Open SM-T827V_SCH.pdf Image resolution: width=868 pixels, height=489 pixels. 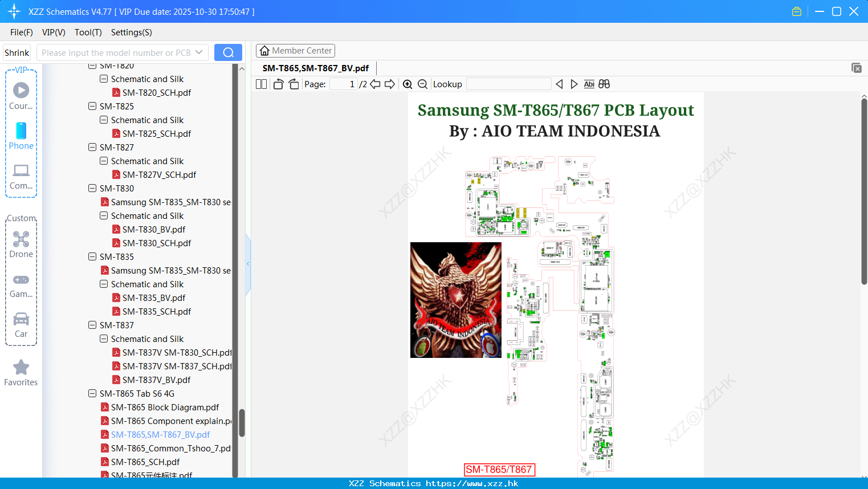point(159,174)
